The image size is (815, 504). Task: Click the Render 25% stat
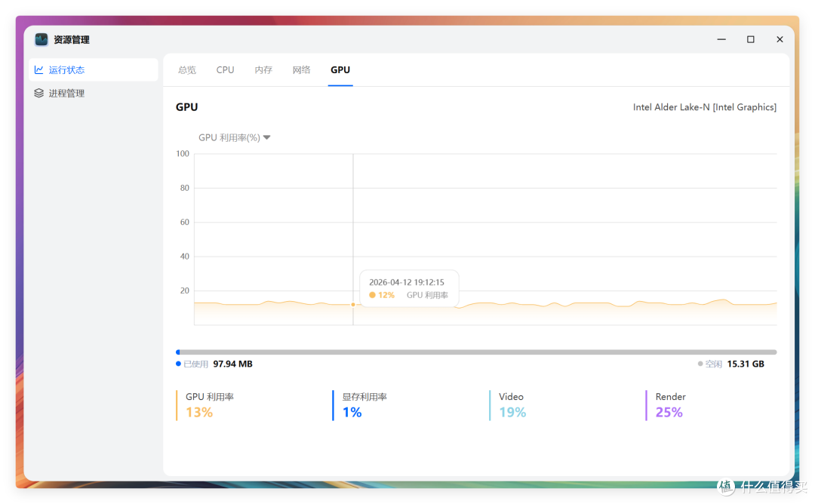(x=666, y=405)
